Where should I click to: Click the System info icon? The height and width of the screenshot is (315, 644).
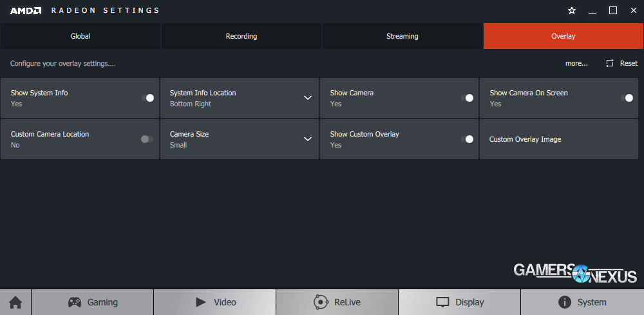[x=565, y=302]
